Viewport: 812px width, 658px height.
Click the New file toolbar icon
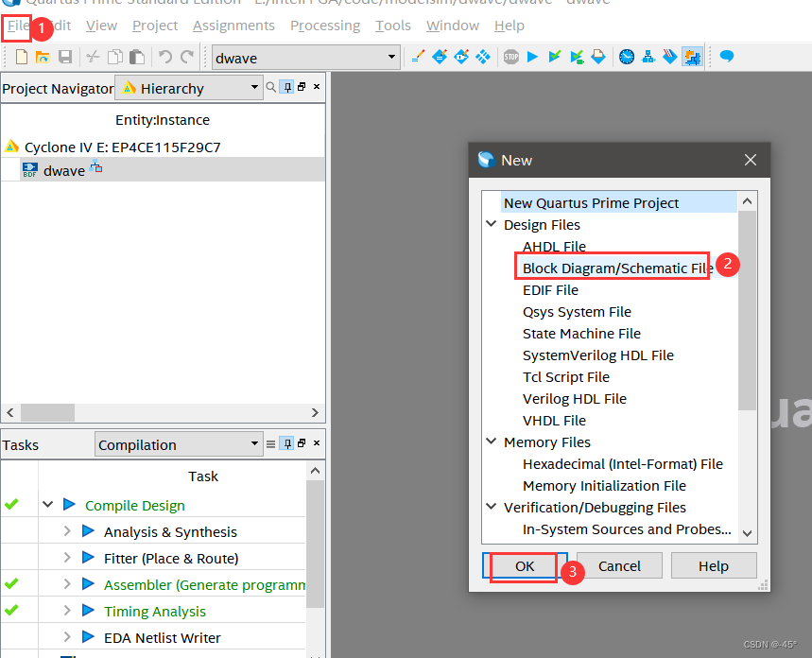pos(21,57)
